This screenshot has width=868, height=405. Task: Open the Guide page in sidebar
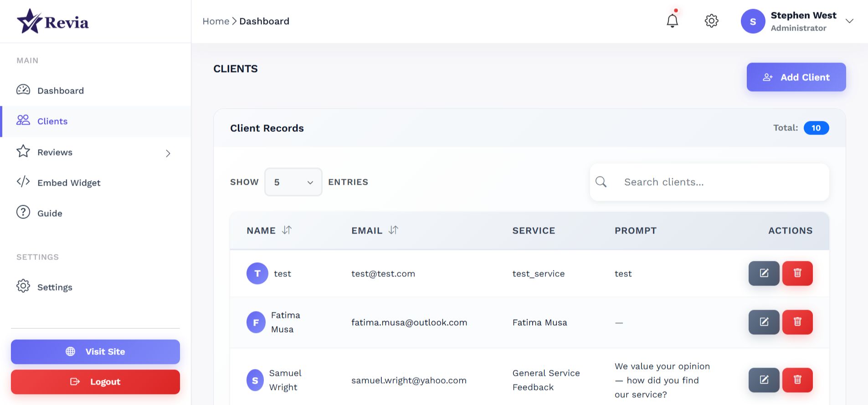point(50,213)
